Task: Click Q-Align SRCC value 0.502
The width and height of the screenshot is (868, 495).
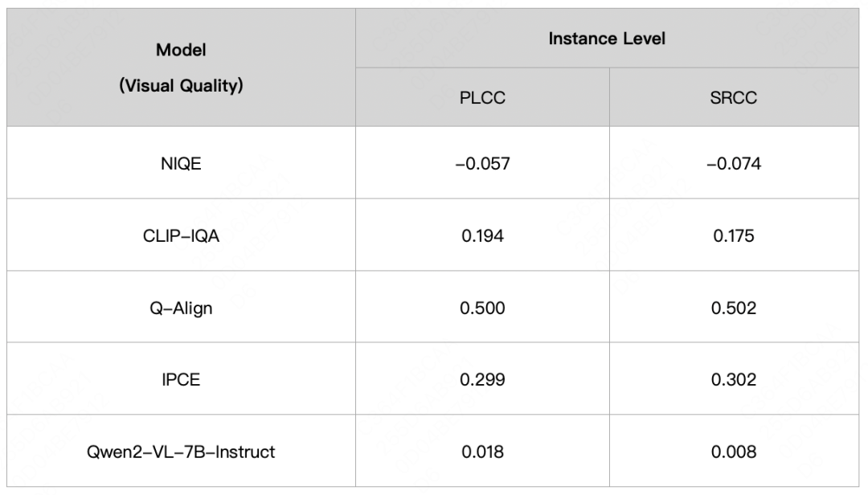Action: [734, 307]
